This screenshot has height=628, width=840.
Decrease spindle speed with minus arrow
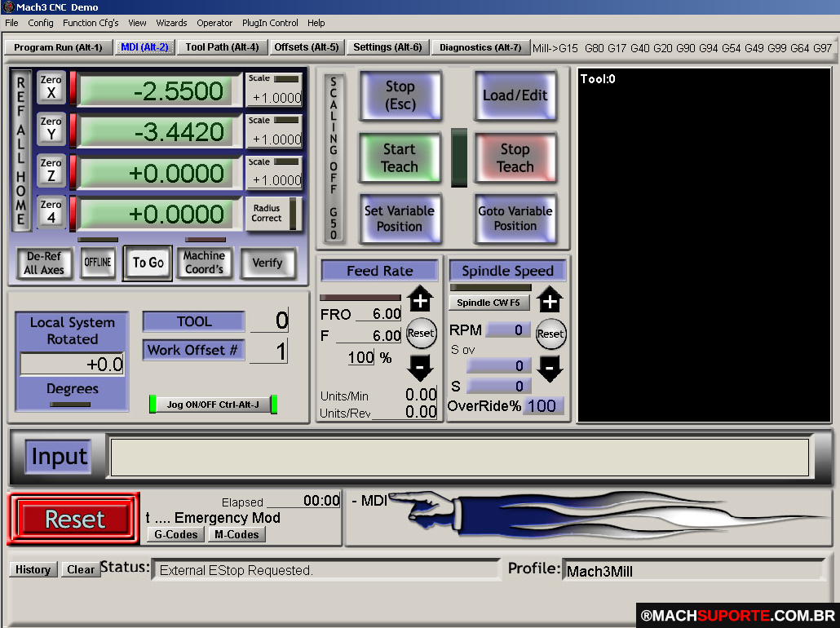pos(550,368)
